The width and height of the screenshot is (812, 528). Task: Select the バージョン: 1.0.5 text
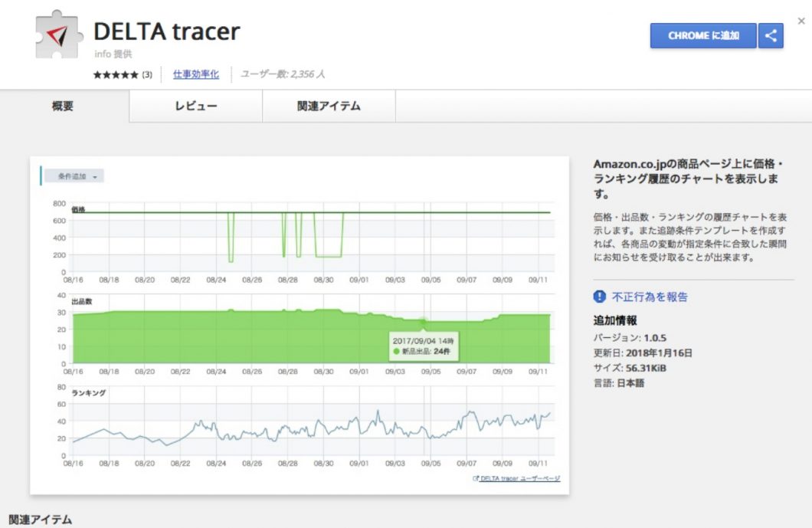pyautogui.click(x=630, y=338)
